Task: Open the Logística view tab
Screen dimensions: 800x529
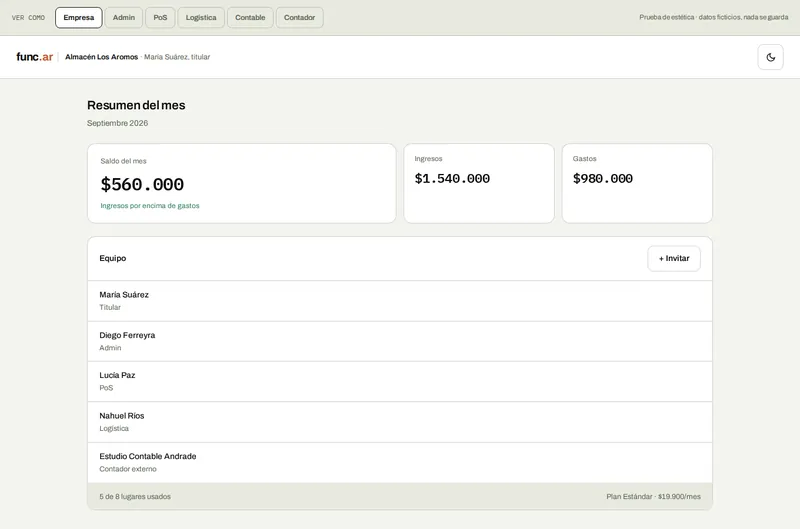Action: [x=201, y=17]
